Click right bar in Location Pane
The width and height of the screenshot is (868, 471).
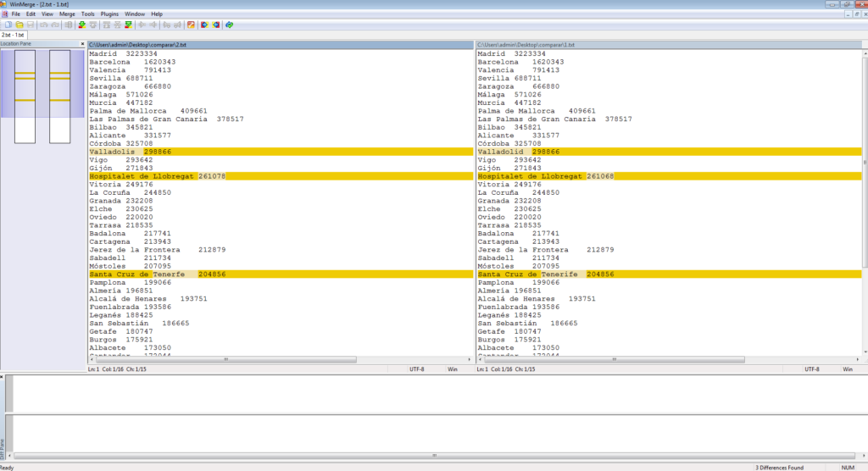tap(60, 97)
